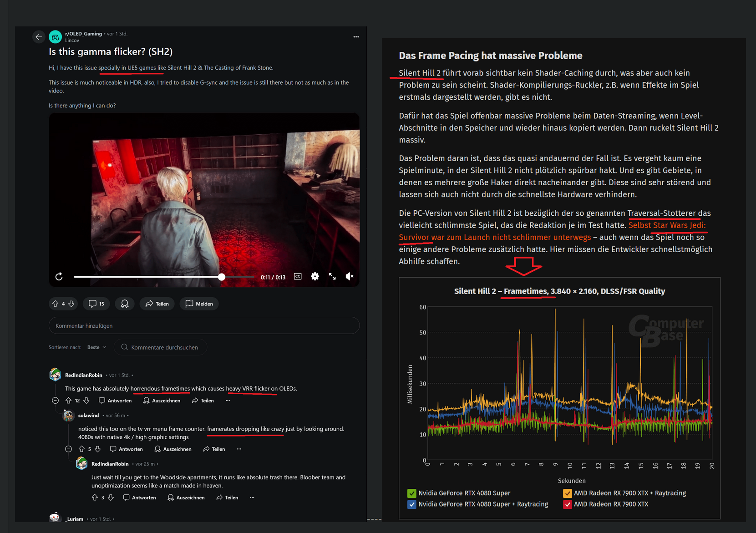Image resolution: width=756 pixels, height=533 pixels.
Task: Open the first RedIndianRobin comment's username
Action: click(84, 375)
